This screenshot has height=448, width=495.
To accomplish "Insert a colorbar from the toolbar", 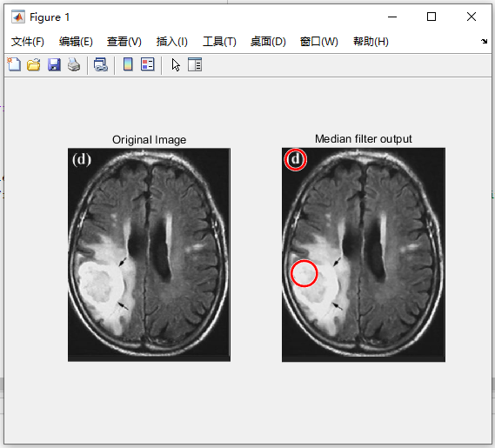I will [128, 64].
